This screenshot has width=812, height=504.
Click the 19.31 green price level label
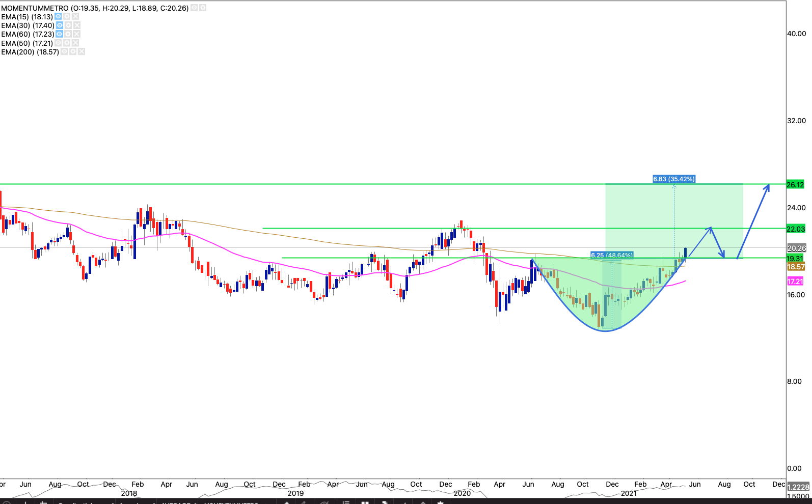pos(795,259)
